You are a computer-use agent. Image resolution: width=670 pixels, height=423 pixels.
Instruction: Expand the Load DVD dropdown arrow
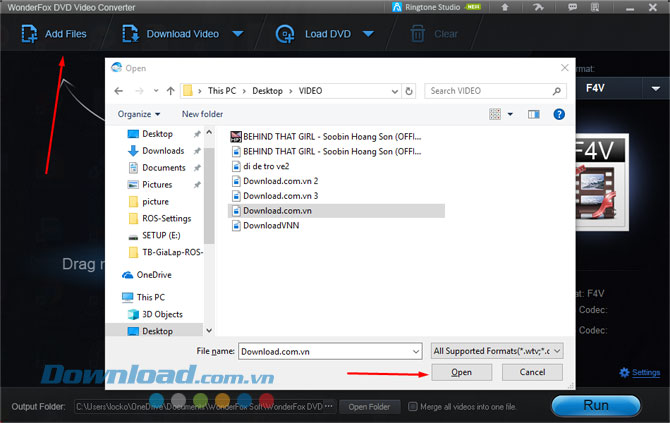(x=368, y=34)
